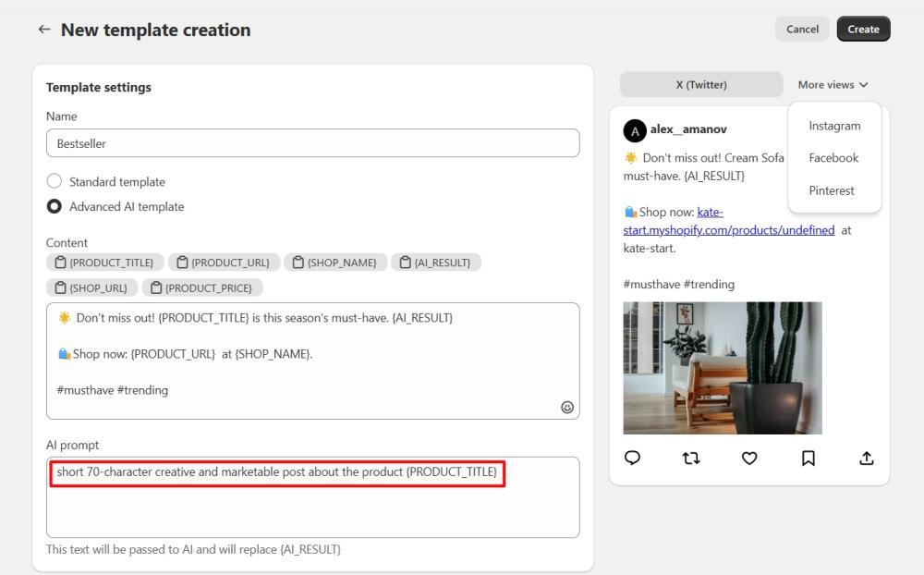Image resolution: width=924 pixels, height=575 pixels.
Task: Click the alex__amanov profile avatar
Action: click(x=634, y=130)
